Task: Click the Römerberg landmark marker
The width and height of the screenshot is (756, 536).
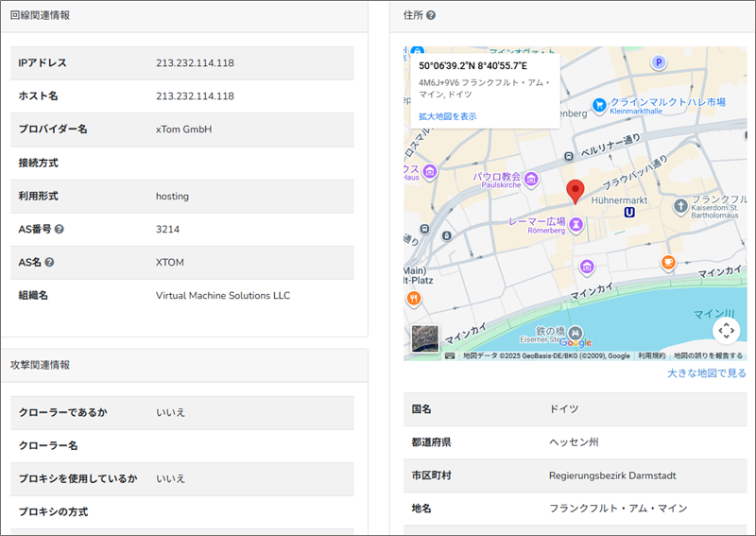Action: 574,222
